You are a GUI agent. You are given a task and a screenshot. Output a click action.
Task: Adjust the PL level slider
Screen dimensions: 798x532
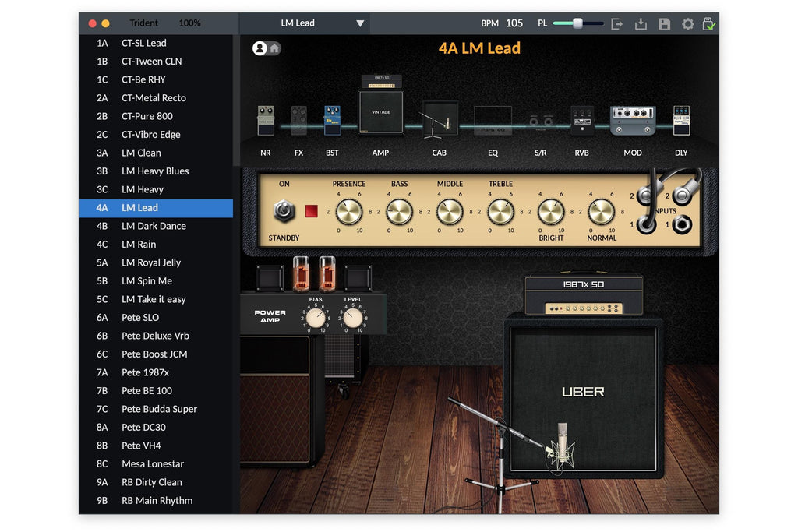tap(578, 23)
